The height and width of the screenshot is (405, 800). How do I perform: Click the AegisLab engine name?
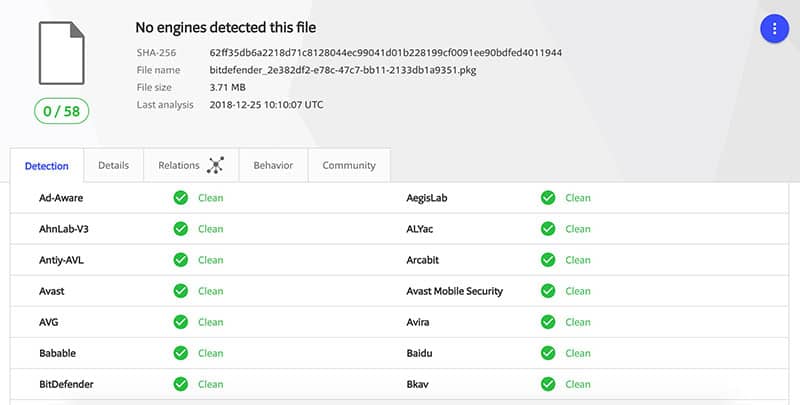click(x=427, y=198)
